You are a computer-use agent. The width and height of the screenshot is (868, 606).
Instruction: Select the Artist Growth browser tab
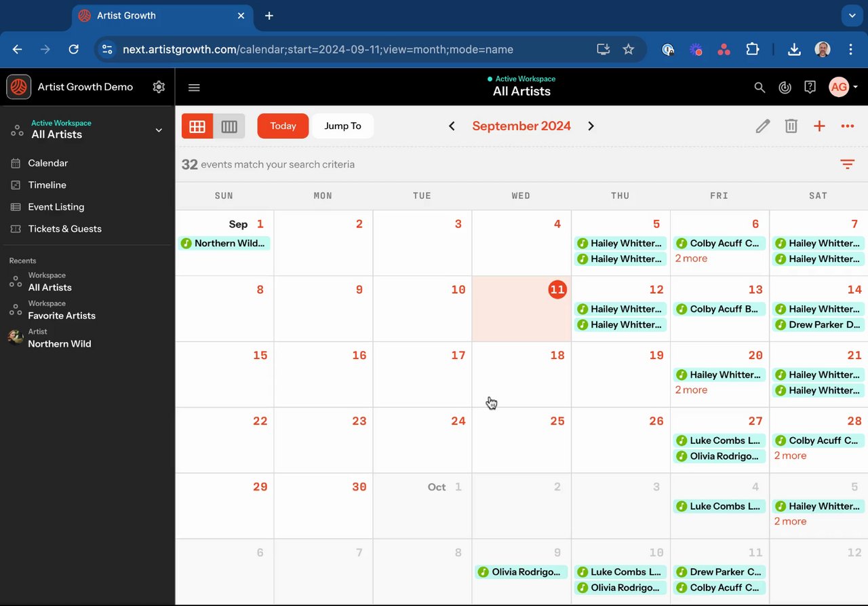click(x=163, y=16)
